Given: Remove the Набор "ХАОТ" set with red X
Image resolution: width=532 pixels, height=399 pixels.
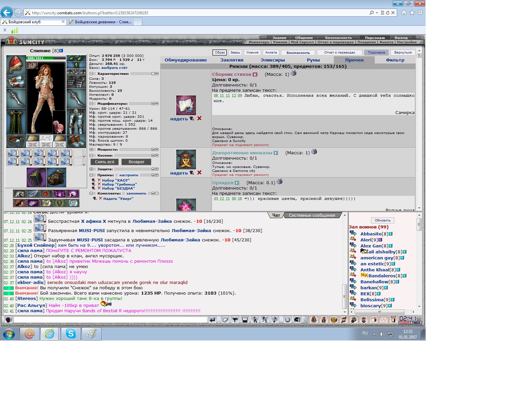Looking at the screenshot, I should 99,180.
